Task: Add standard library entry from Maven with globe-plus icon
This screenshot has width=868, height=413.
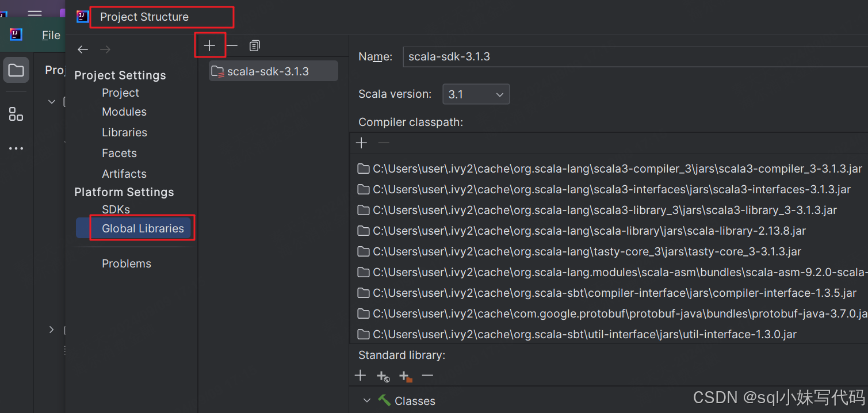Action: 383,376
